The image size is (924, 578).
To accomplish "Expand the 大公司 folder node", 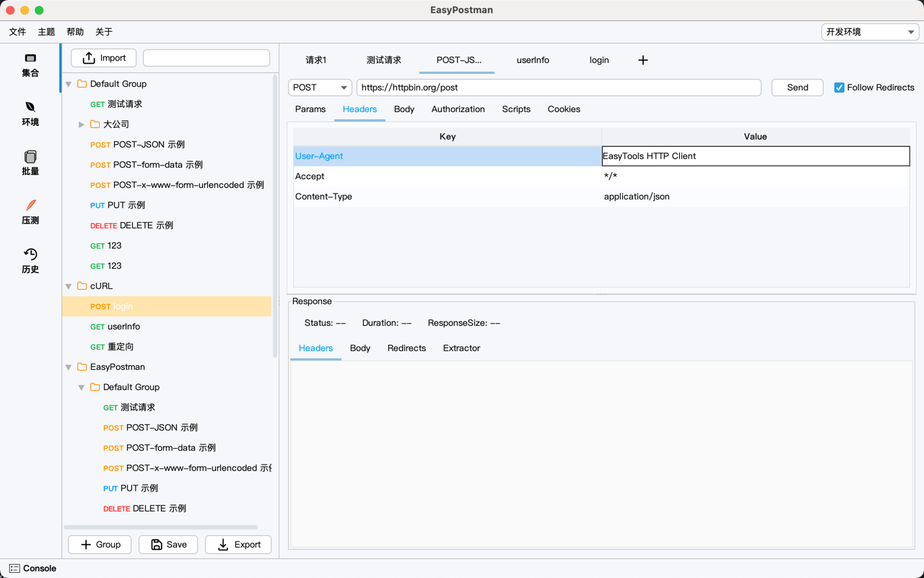I will [82, 125].
